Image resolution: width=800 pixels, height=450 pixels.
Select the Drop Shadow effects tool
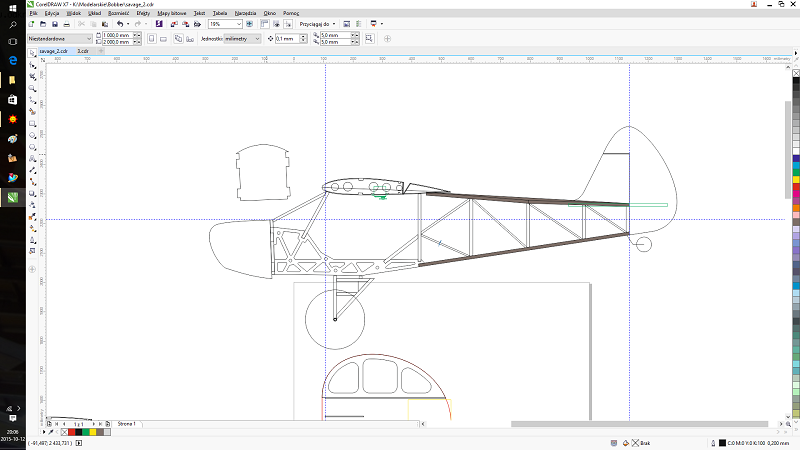(x=32, y=194)
